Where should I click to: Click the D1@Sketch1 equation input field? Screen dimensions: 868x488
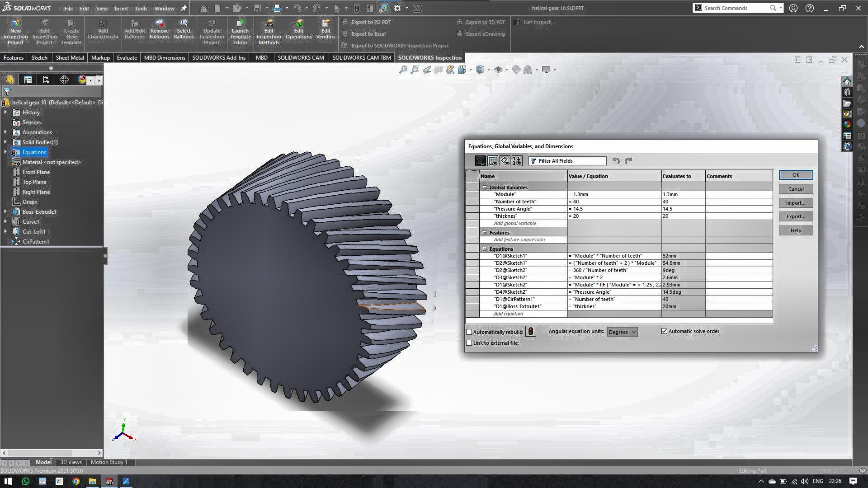click(613, 256)
